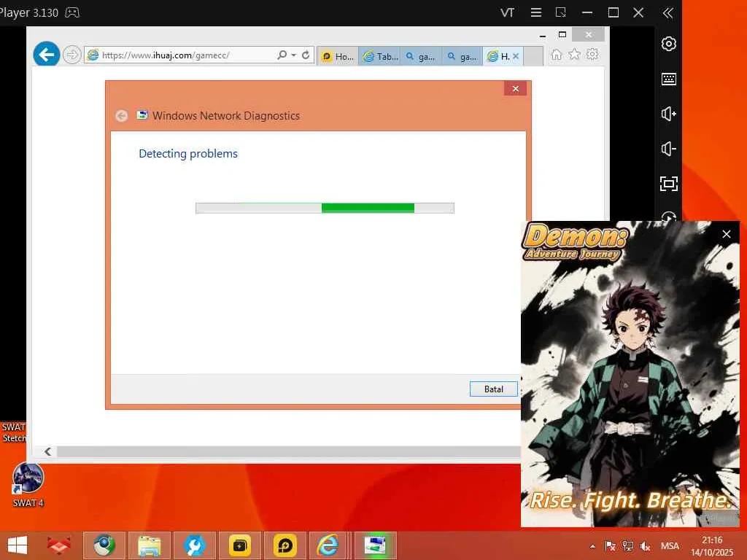Click the Windows Network Diagnostics title icon
Viewport: 747px width, 560px height.
(x=142, y=114)
